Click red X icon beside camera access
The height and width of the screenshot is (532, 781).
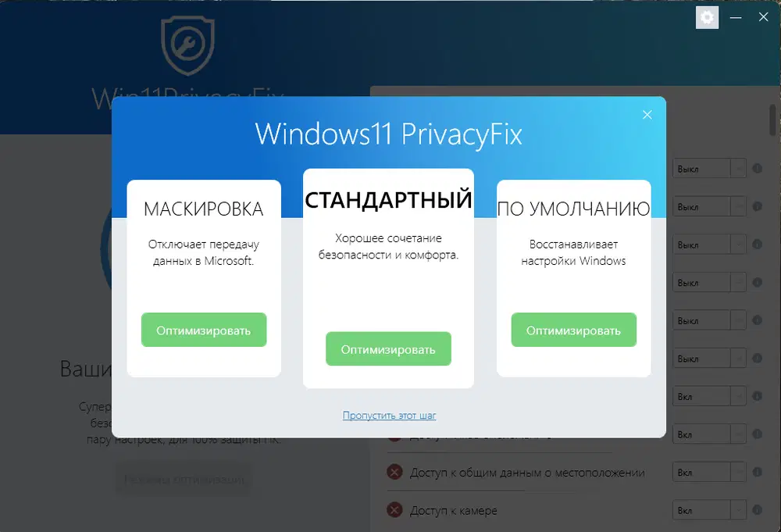[x=394, y=509]
